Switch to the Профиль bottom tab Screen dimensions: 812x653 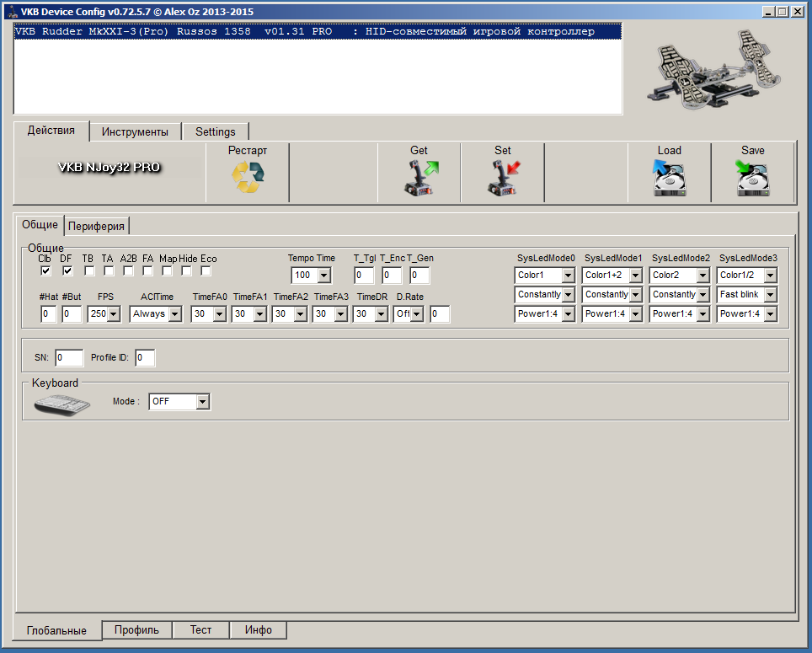pyautogui.click(x=136, y=629)
